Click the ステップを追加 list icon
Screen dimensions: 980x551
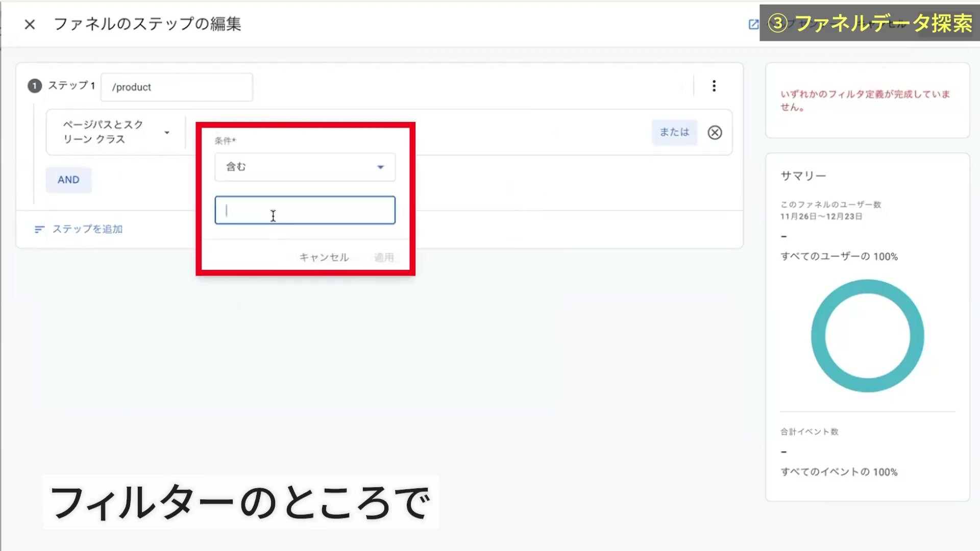(39, 230)
